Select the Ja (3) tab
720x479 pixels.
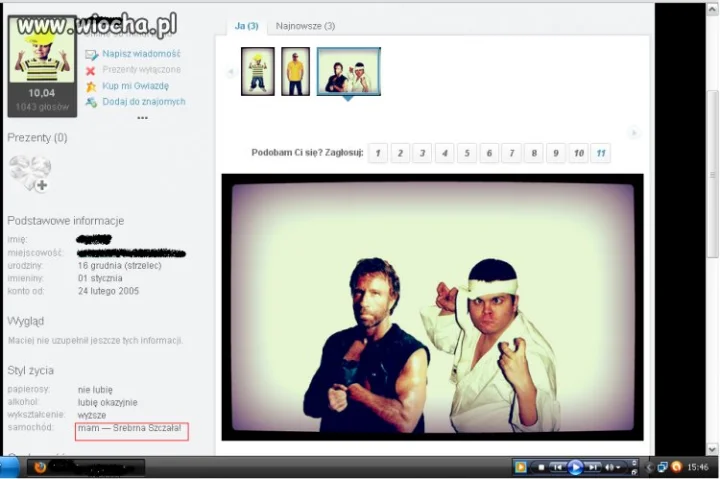point(247,26)
